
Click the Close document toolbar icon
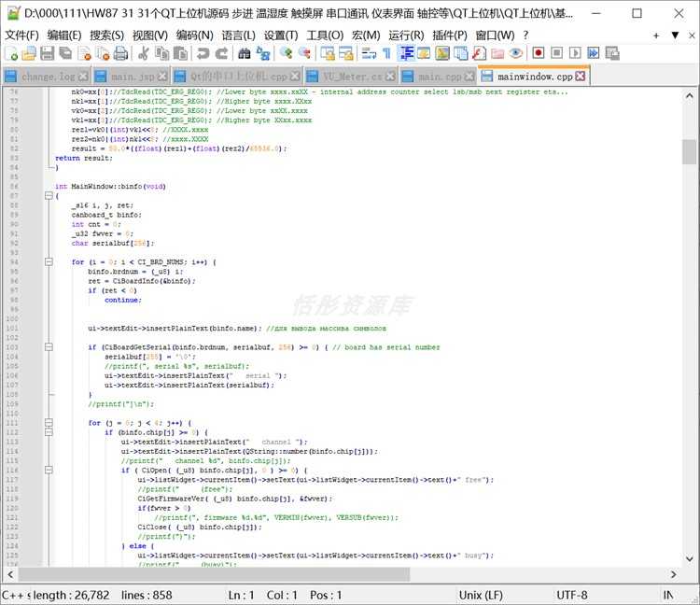tap(84, 53)
